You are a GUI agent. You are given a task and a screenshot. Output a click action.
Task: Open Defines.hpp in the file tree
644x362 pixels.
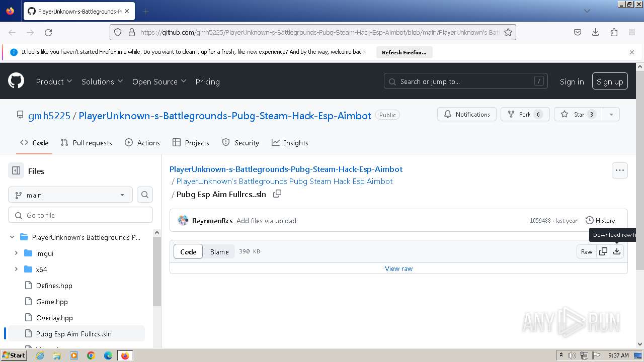point(54,286)
